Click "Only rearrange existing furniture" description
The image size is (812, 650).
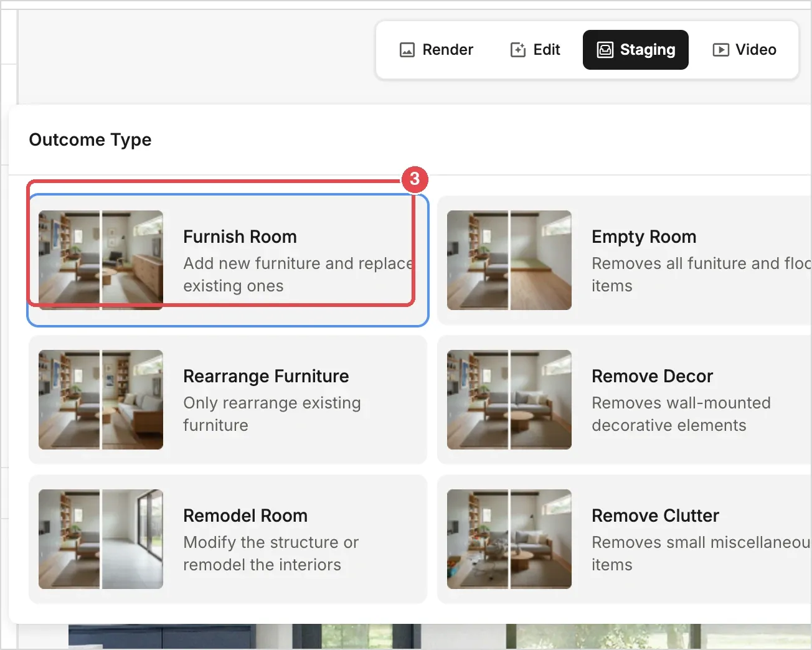pos(272,414)
